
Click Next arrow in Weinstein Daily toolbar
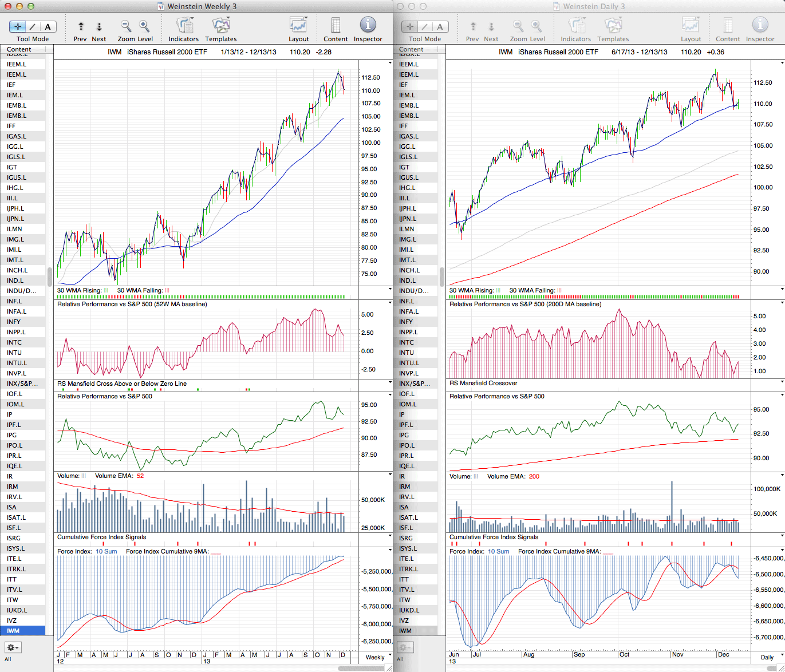(491, 26)
